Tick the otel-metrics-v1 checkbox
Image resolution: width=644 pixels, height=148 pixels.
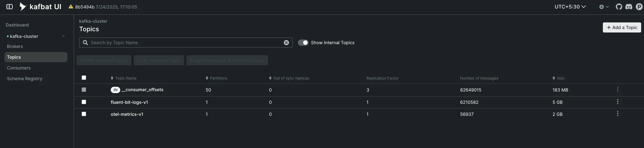(x=84, y=114)
